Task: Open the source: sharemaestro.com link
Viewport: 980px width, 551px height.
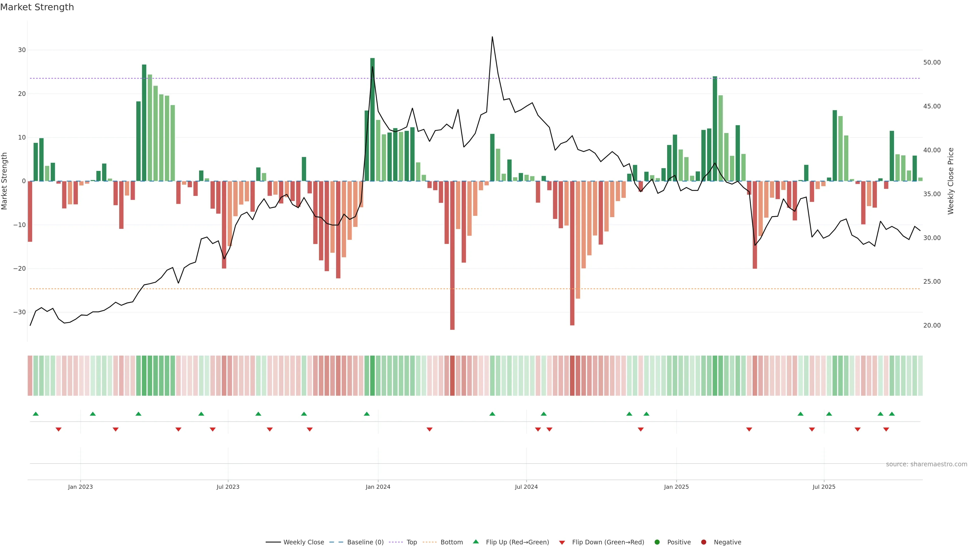Action: pos(926,464)
